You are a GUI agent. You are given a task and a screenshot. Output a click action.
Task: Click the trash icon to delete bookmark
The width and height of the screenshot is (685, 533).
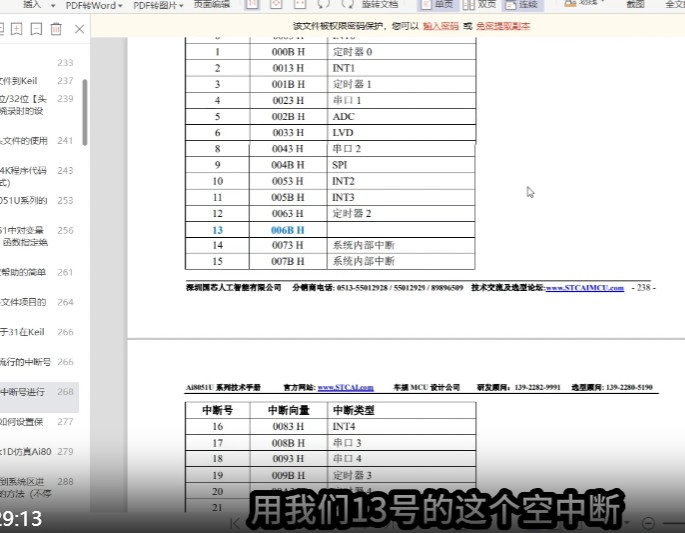[56, 29]
